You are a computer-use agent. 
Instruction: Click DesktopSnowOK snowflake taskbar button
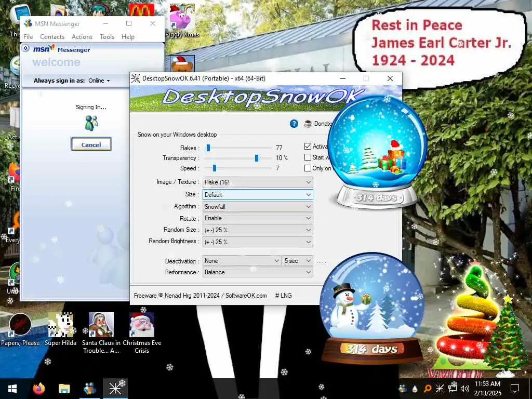pyautogui.click(x=115, y=389)
